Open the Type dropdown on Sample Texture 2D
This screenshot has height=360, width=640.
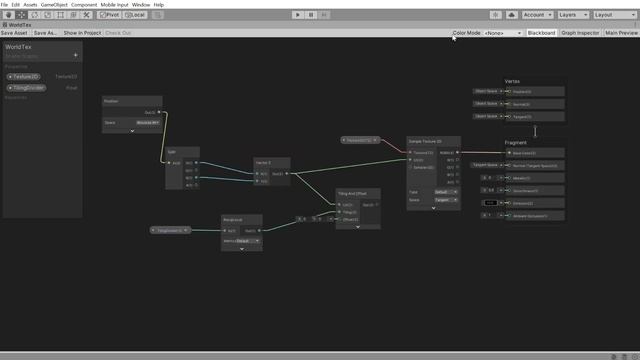[x=445, y=192]
